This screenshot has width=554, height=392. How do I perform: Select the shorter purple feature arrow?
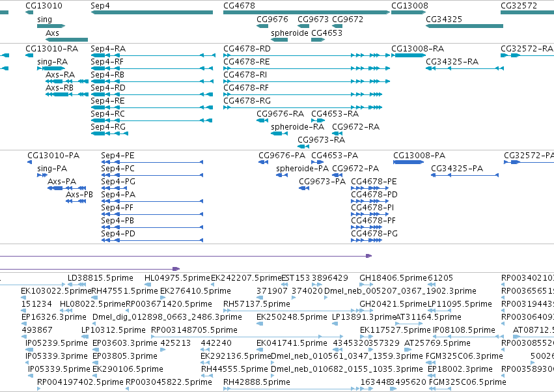coord(90,269)
